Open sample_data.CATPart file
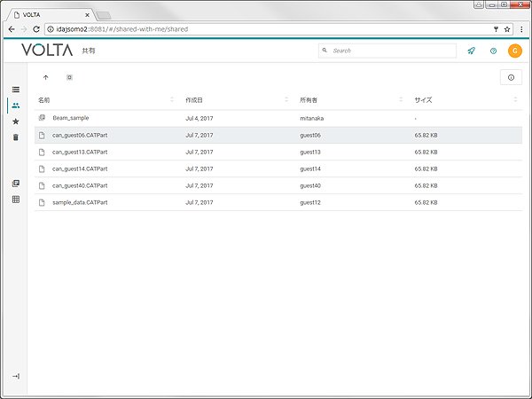 pos(80,202)
